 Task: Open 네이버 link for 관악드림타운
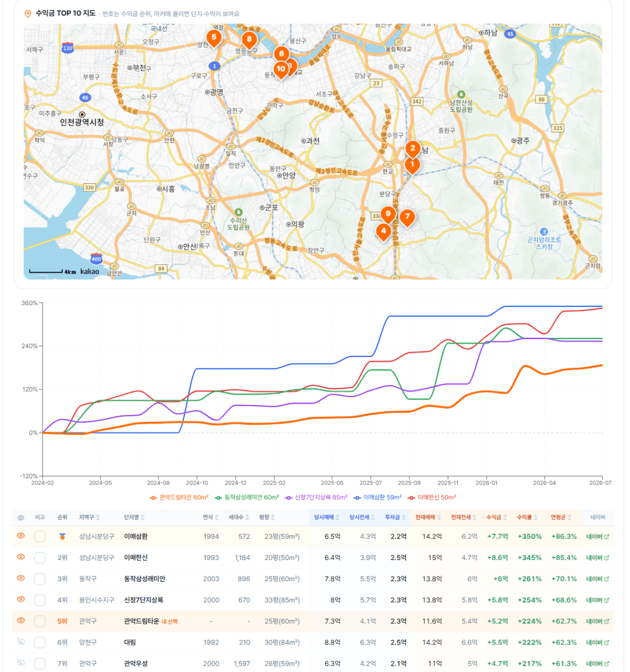click(x=598, y=621)
